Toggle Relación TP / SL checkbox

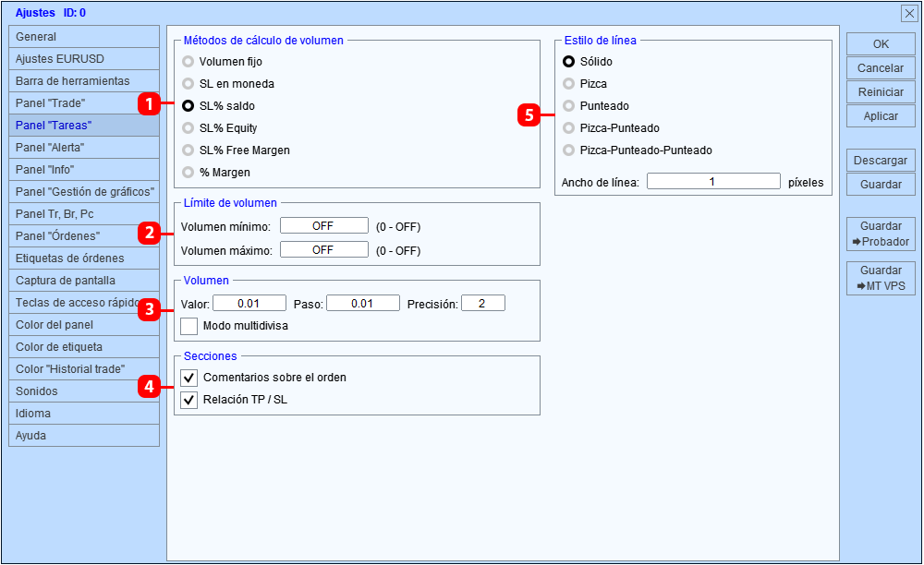(188, 401)
